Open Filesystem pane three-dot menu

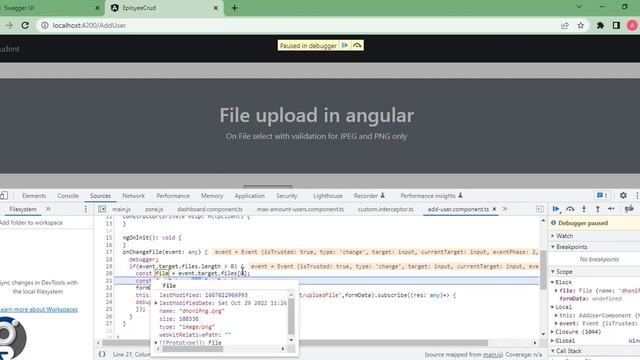[x=85, y=209]
